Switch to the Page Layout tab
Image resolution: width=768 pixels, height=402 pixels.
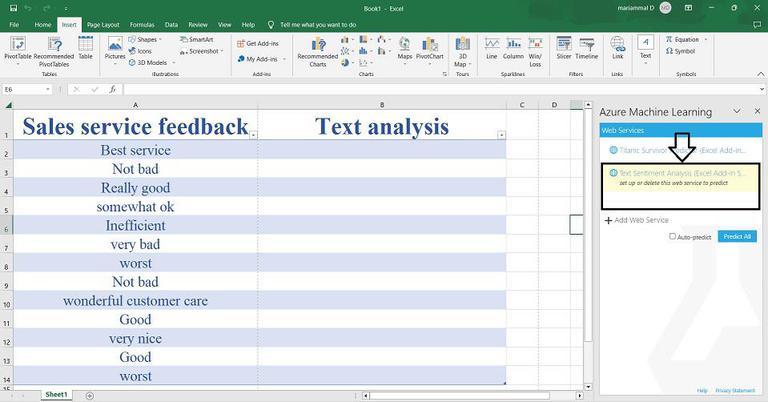103,24
